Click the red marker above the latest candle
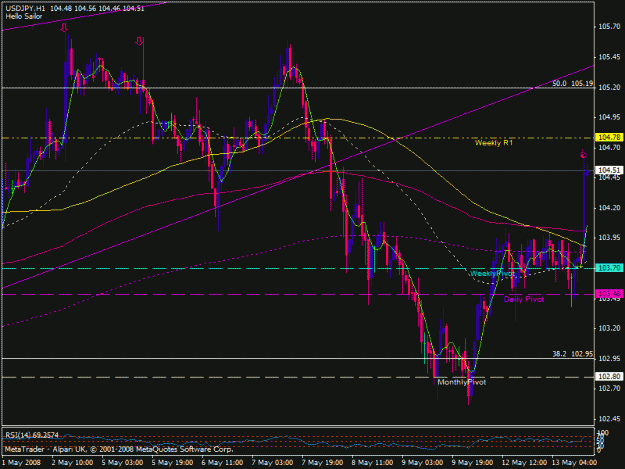This screenshot has width=625, height=469. tap(583, 154)
